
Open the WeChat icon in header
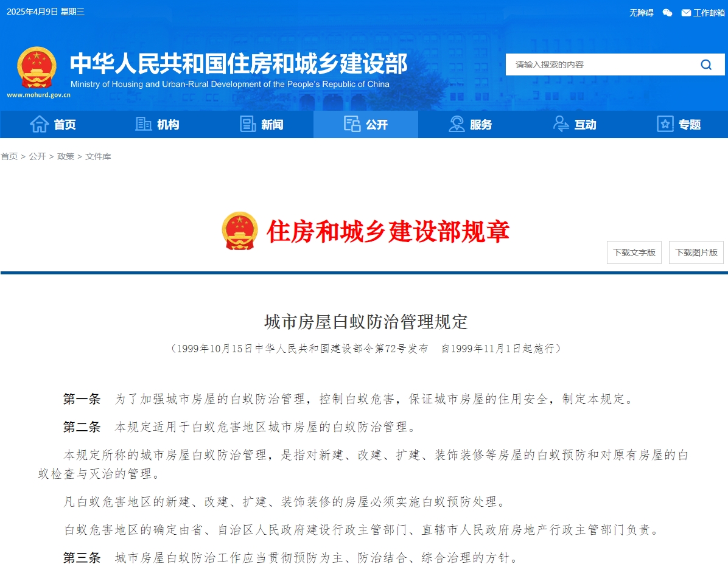click(667, 12)
